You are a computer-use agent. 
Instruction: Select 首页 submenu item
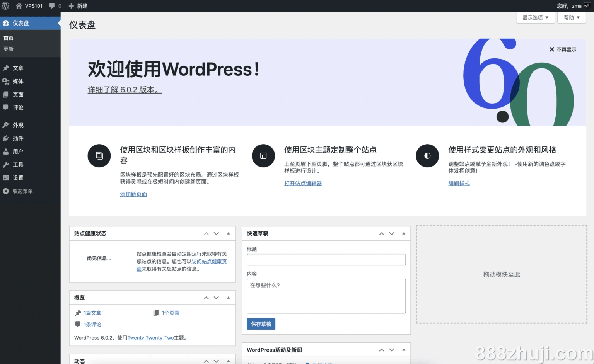click(9, 38)
